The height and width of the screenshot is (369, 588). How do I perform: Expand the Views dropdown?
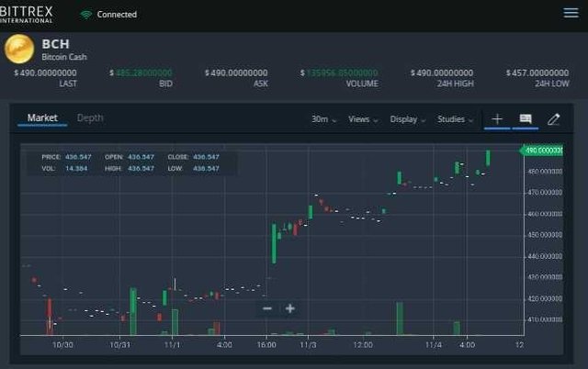point(363,119)
